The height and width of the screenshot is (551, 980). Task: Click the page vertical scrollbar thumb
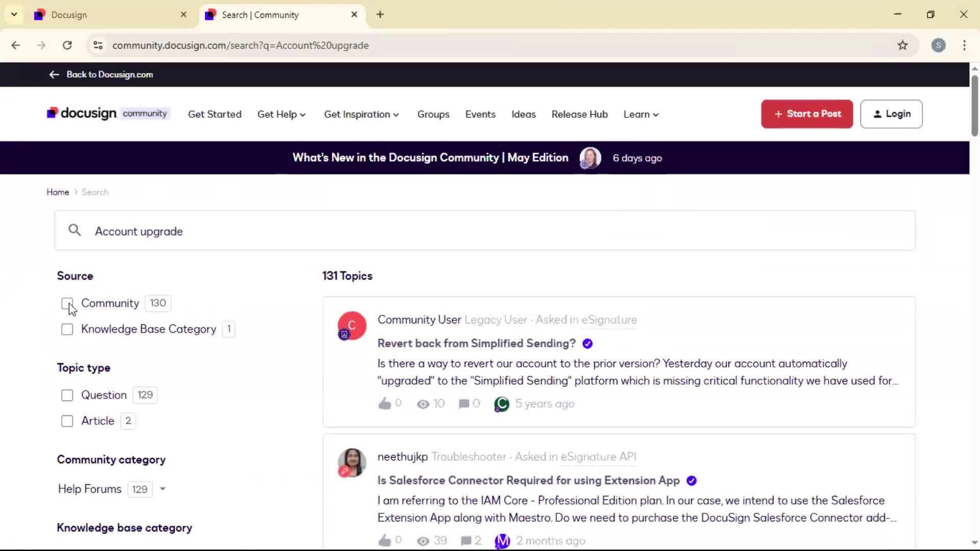coord(974,106)
